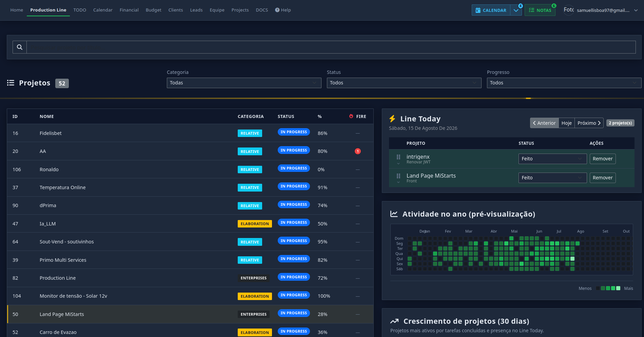Click the Foto profile avatar
The height and width of the screenshot is (337, 644).
569,10
